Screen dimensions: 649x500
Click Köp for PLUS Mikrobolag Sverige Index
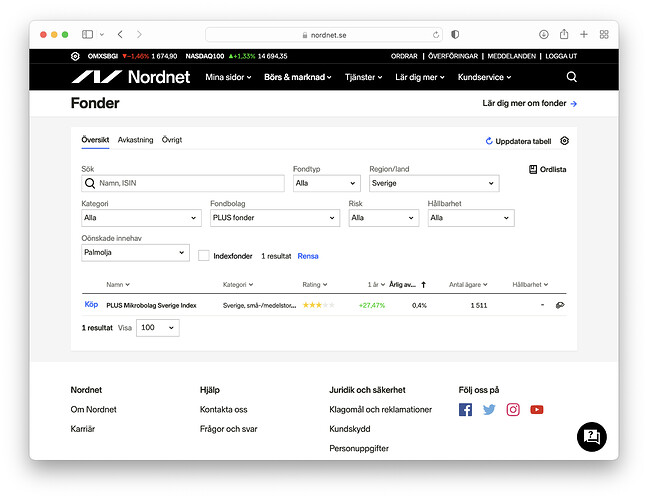click(91, 305)
